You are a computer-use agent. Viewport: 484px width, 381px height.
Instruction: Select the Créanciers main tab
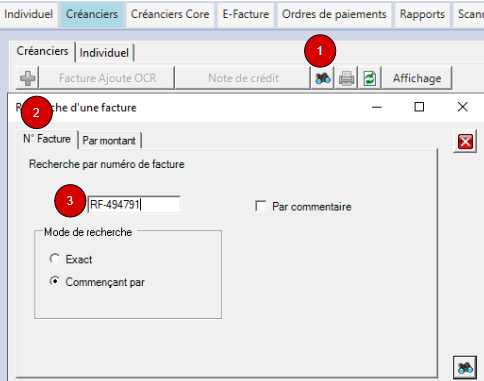point(92,14)
